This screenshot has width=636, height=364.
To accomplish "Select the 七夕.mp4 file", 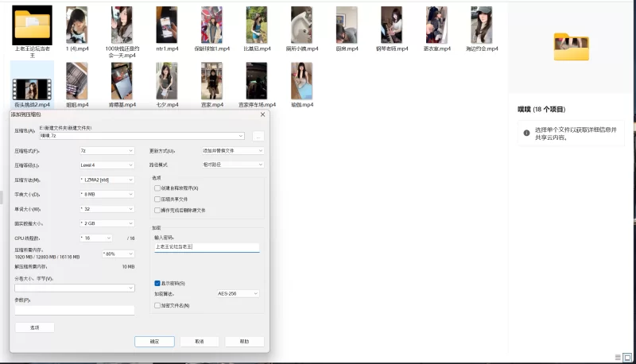I will [167, 81].
